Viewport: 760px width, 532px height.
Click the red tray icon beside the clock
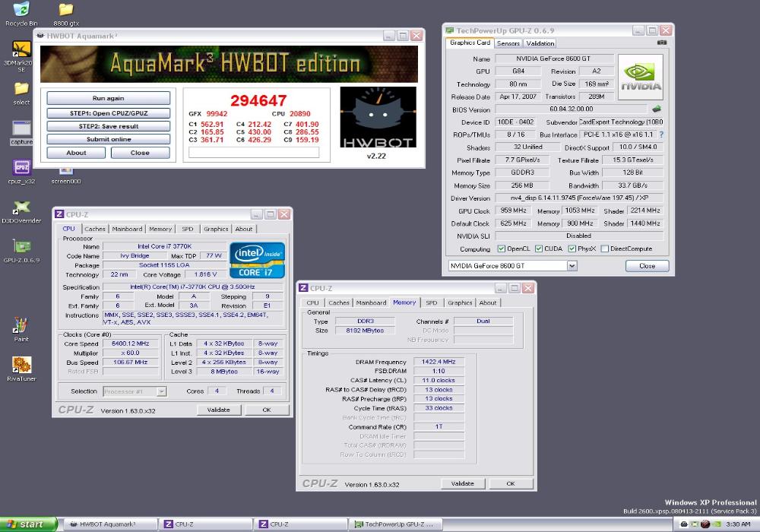pyautogui.click(x=705, y=524)
